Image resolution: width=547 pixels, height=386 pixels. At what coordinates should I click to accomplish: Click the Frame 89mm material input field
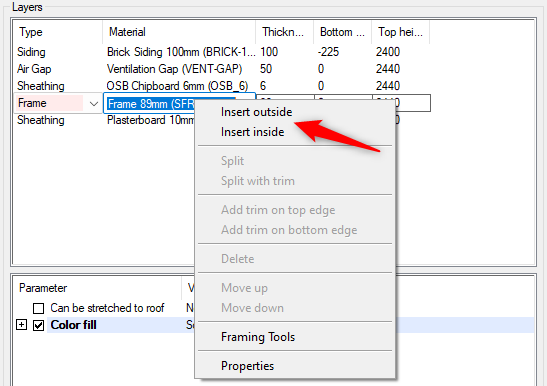click(x=150, y=104)
